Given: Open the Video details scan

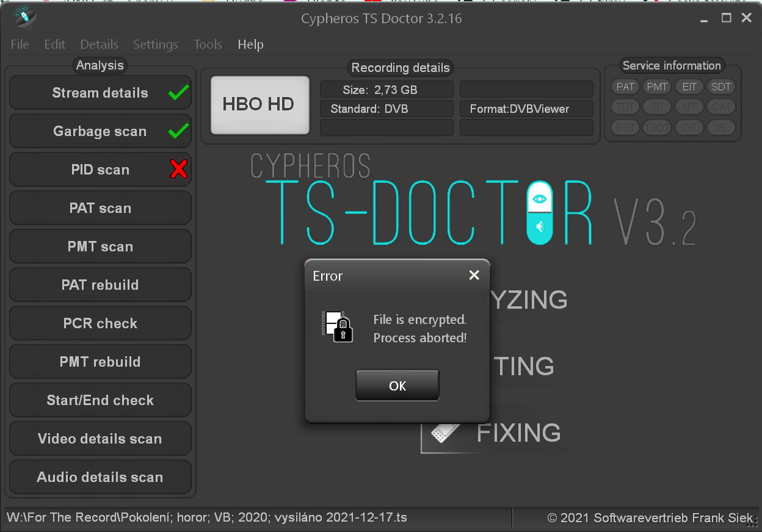Looking at the screenshot, I should pyautogui.click(x=100, y=439).
